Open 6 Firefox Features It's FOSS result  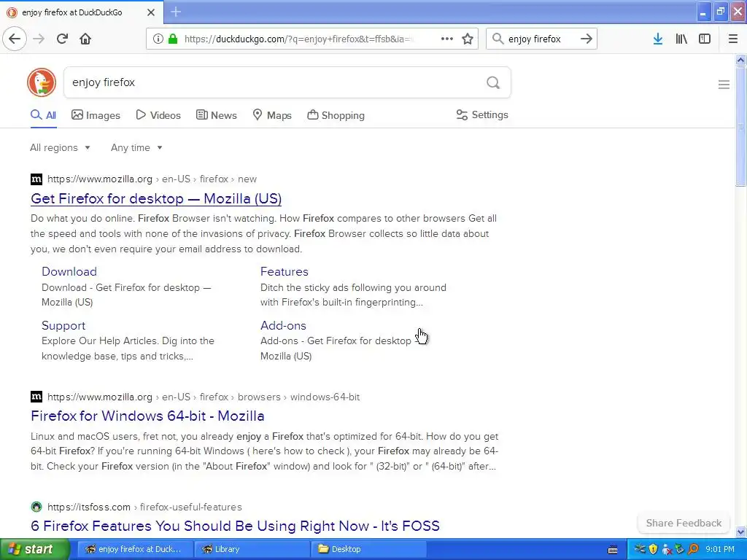[235, 526]
